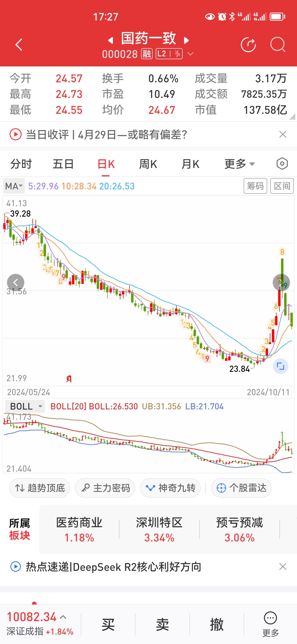Tap the 成交额 7825.35万 value
The image size is (297, 644).
point(264,94)
